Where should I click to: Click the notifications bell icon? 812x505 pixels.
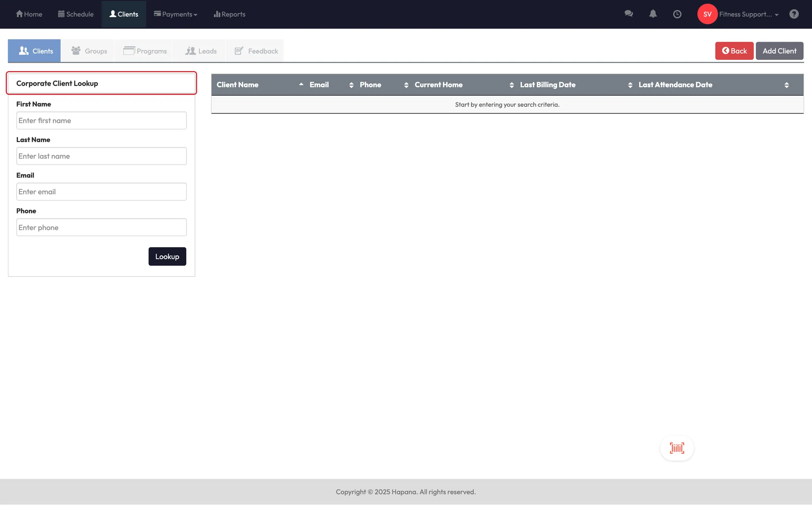(x=653, y=14)
